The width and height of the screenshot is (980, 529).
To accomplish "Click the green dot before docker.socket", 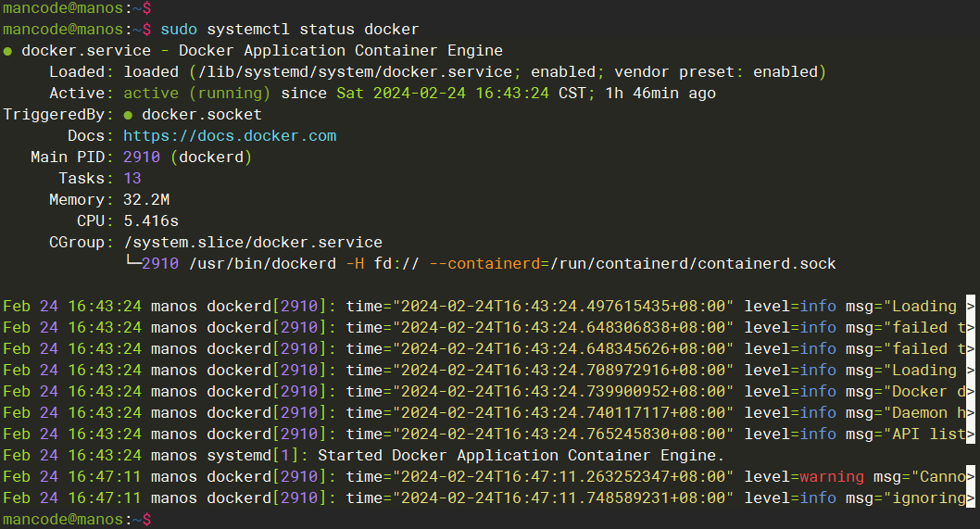I will pos(128,115).
